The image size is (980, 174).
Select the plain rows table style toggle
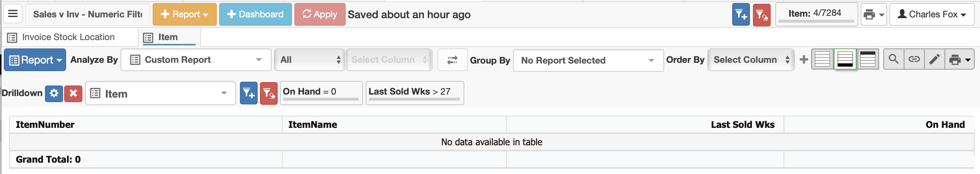(x=822, y=59)
